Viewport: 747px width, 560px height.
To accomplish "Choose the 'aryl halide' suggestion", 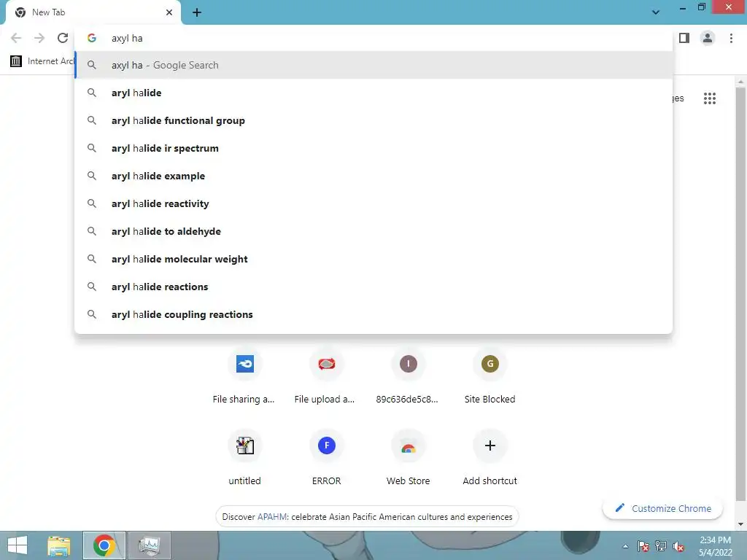I will coord(373,93).
